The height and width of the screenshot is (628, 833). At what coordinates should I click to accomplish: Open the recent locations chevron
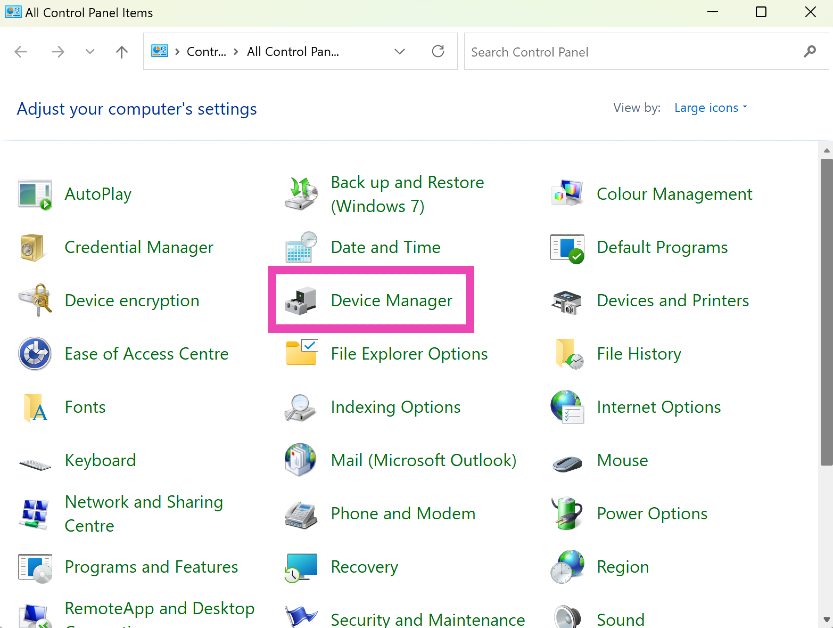[x=90, y=52]
